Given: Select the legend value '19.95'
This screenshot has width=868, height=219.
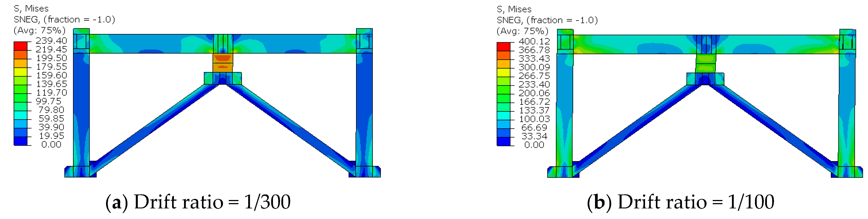Looking at the screenshot, I should pos(51,136).
